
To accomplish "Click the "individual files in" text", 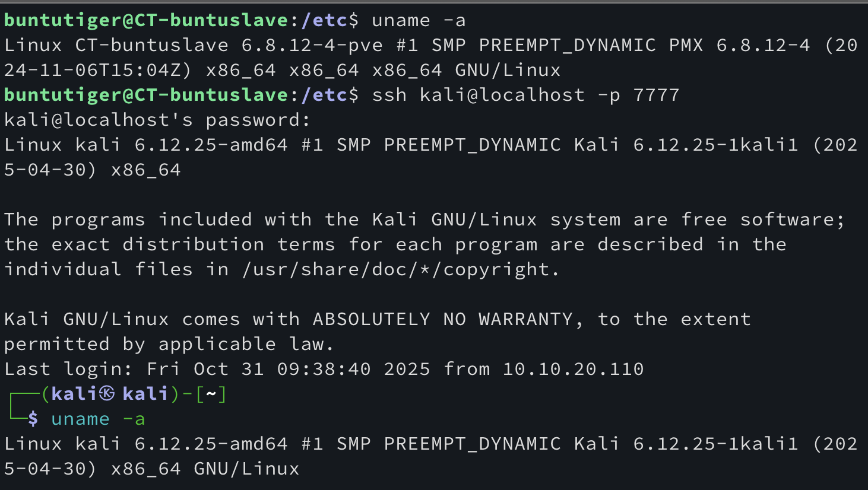I will [x=116, y=269].
